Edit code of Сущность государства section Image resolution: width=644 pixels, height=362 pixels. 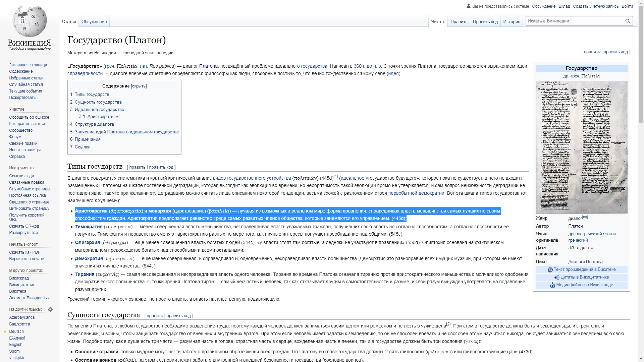178,316
